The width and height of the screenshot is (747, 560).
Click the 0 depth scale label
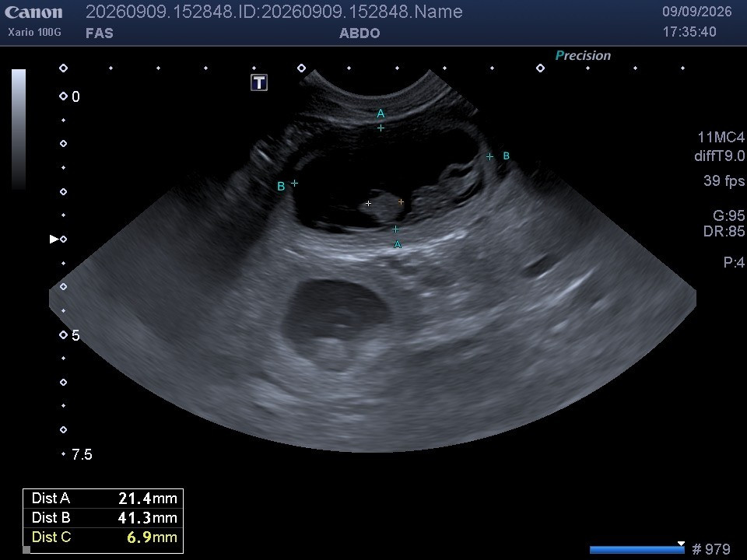click(x=75, y=96)
